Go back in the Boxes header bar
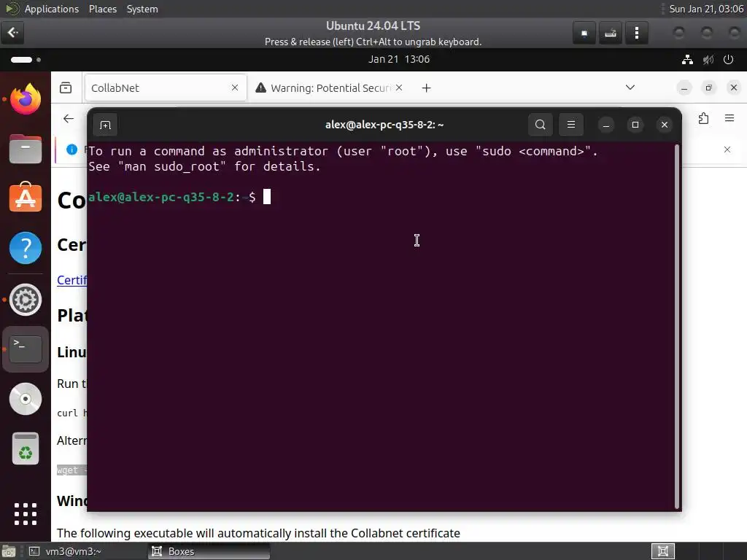This screenshot has width=747, height=560. (x=12, y=33)
